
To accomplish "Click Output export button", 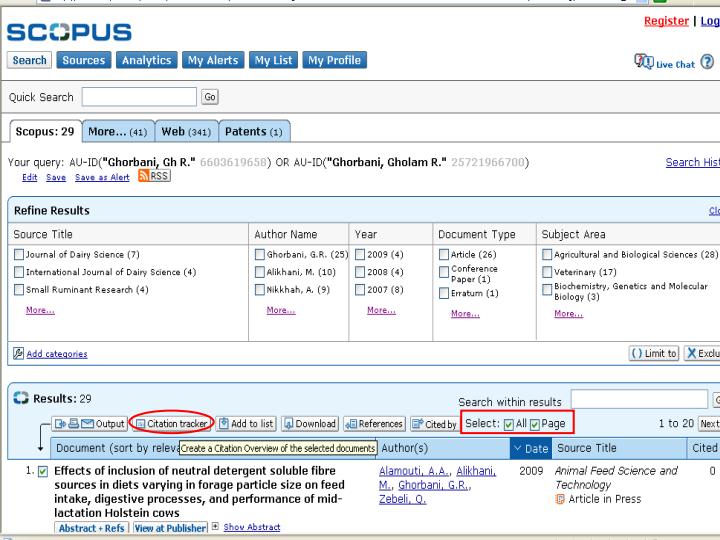I will point(90,423).
